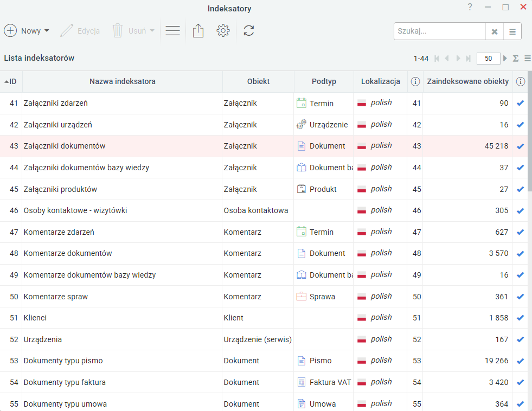The width and height of the screenshot is (532, 411).
Task: Toggle checkmark for Klienci row
Action: pos(520,318)
